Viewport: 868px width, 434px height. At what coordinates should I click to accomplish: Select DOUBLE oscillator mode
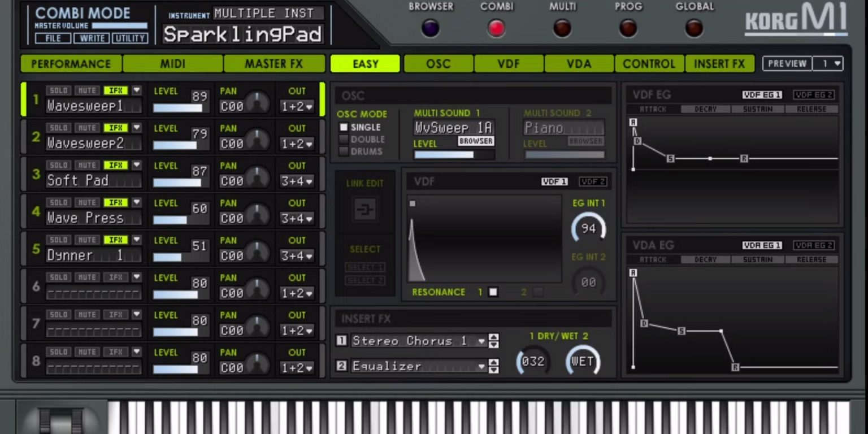tap(344, 140)
